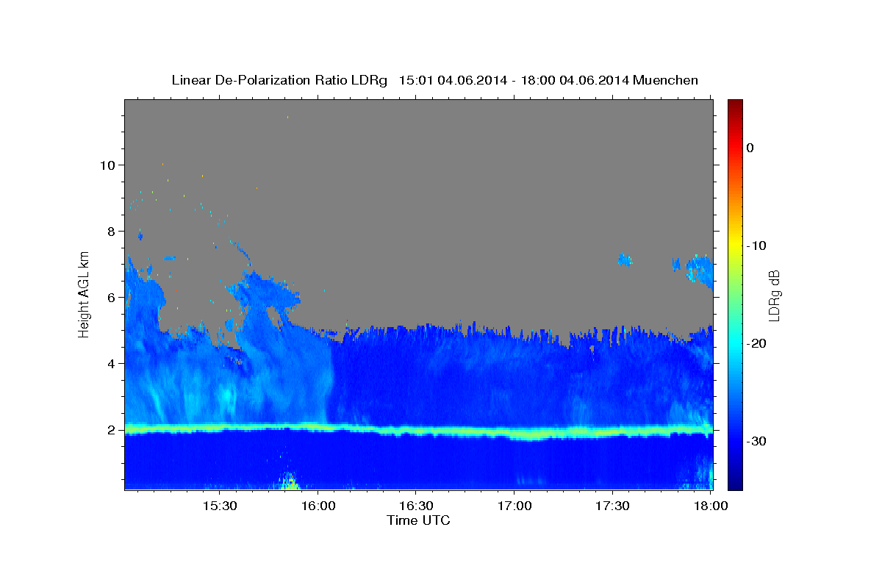This screenshot has width=882, height=588.
Task: Click the bright melting layer band at 2 km
Action: point(418,431)
